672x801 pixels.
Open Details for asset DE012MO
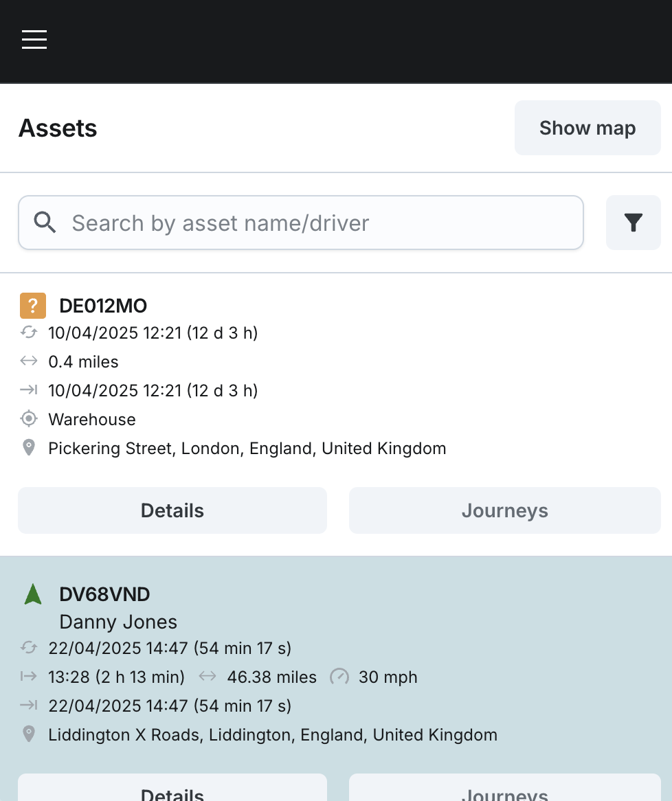[172, 510]
